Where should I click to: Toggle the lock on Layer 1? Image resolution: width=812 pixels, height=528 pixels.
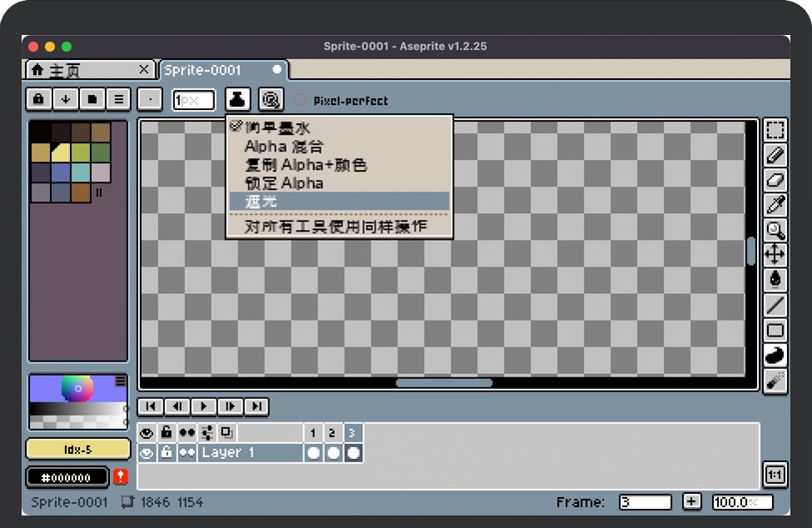[x=167, y=453]
